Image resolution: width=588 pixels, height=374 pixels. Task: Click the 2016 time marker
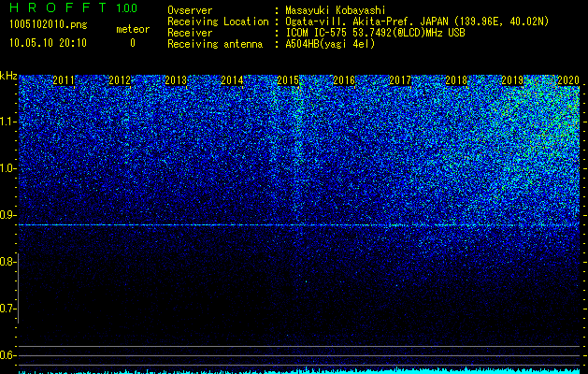coord(344,80)
